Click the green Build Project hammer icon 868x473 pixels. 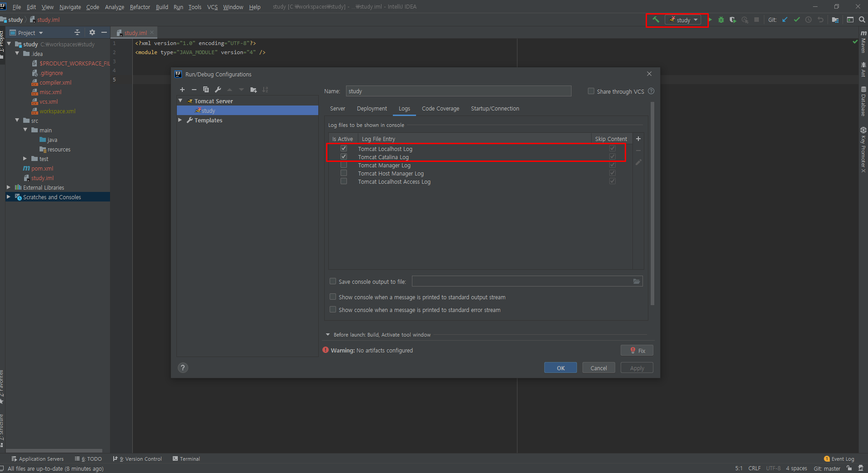(x=656, y=20)
